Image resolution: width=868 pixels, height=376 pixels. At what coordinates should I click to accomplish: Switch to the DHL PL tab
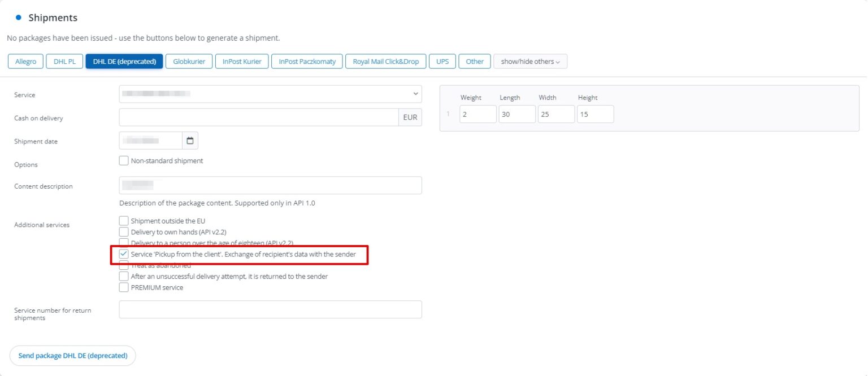(64, 62)
